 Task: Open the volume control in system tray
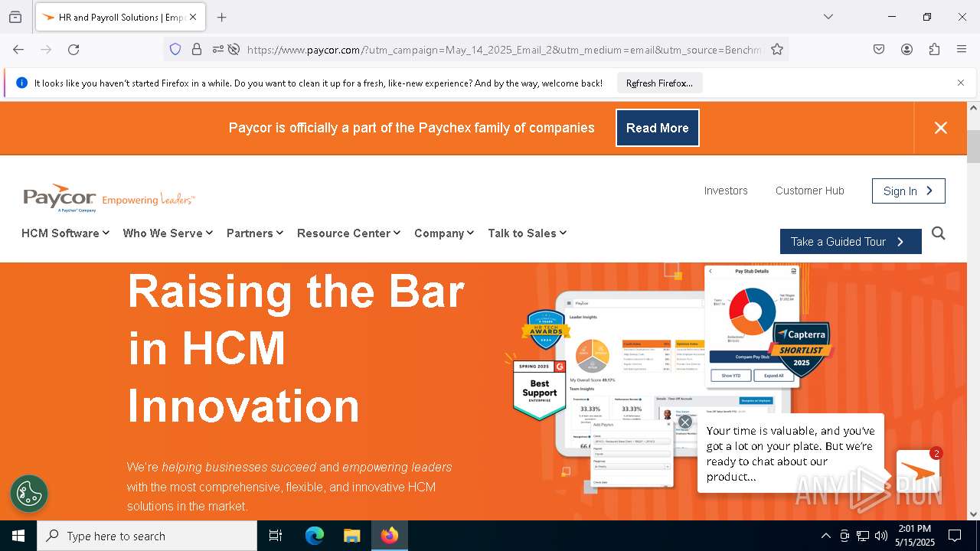(881, 536)
